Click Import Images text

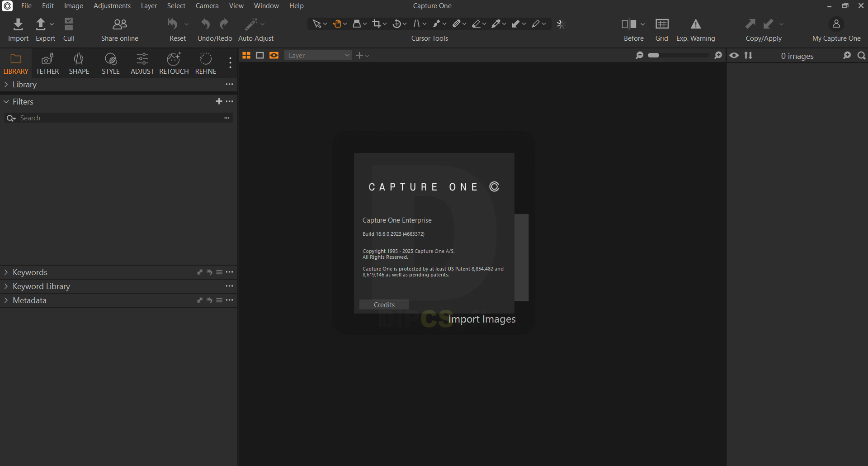[482, 319]
